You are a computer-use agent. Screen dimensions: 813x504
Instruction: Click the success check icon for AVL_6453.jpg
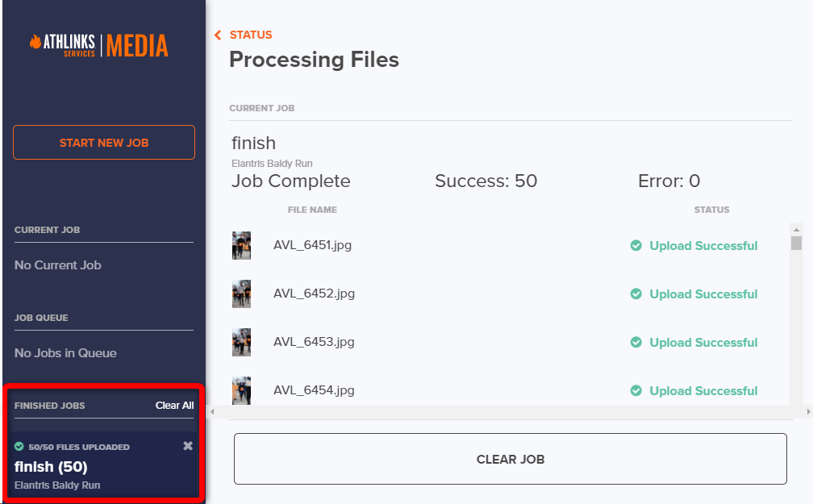tap(636, 343)
